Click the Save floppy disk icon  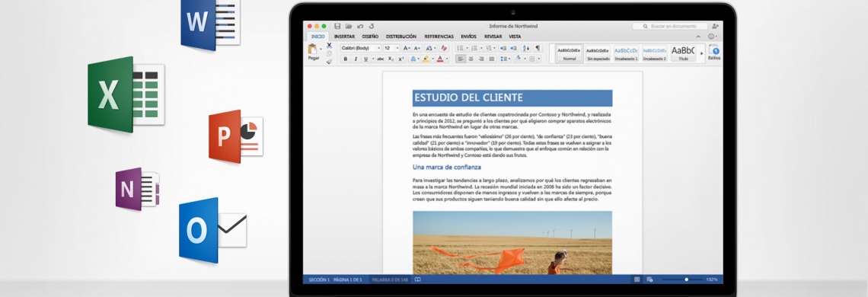(x=337, y=26)
